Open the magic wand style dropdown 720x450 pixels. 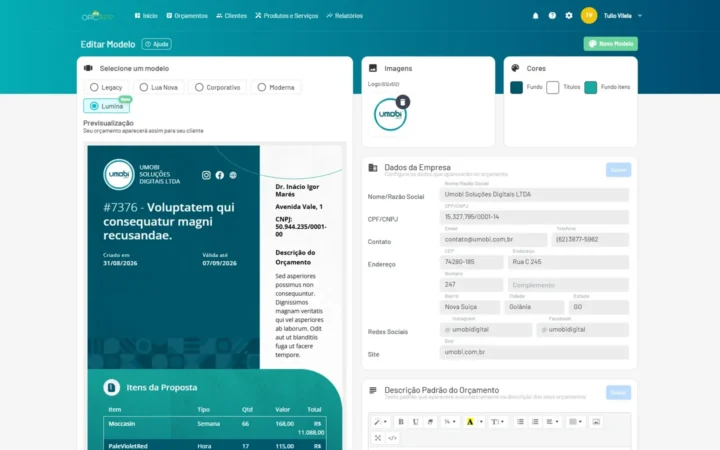pos(380,422)
